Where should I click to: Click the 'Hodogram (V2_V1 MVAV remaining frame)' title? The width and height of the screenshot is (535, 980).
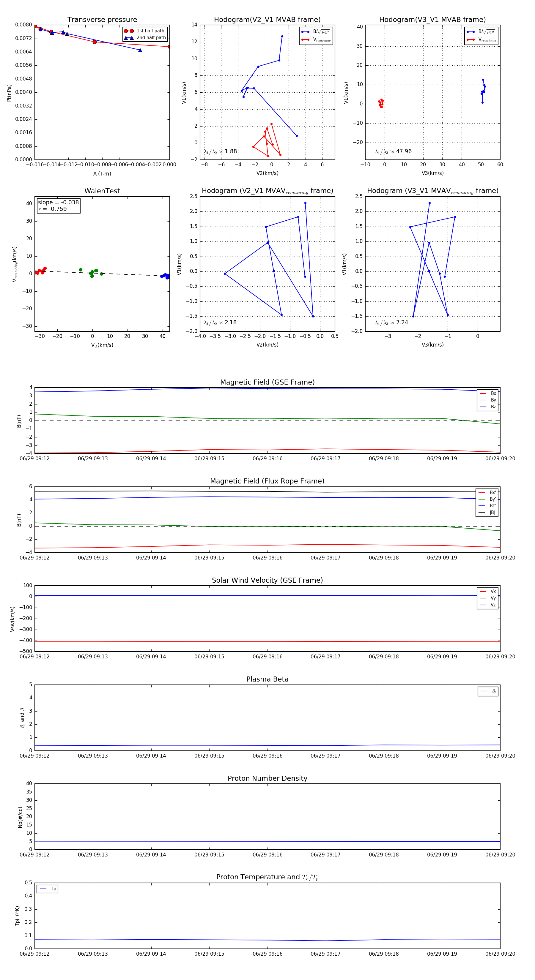pos(267,191)
